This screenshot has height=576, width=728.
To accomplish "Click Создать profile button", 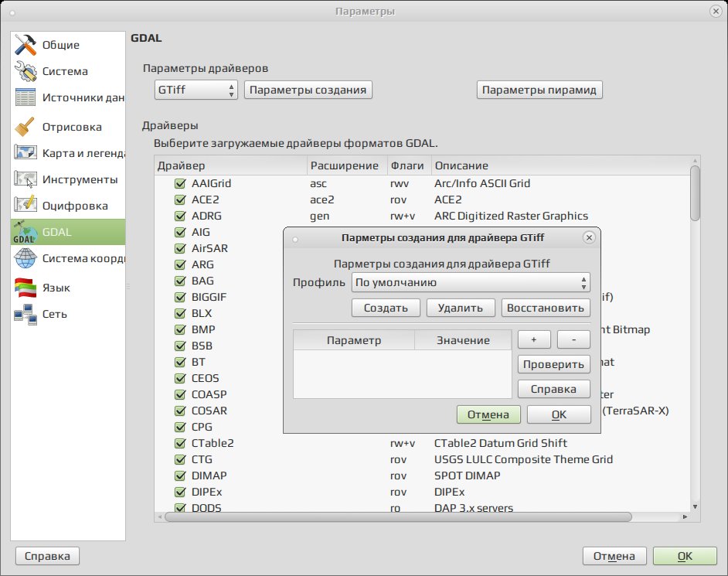I will point(386,308).
